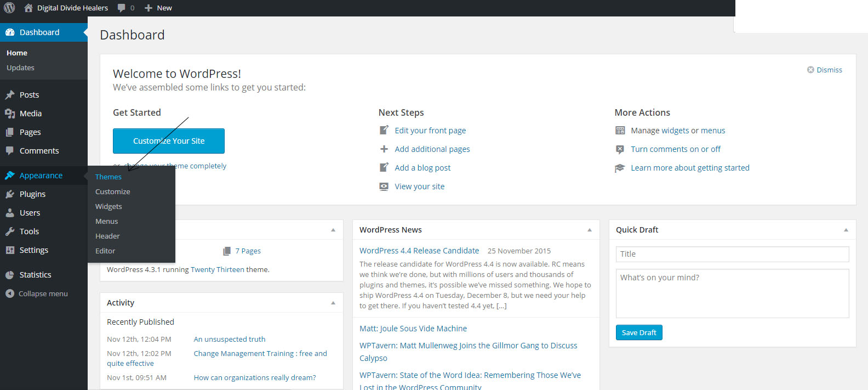This screenshot has height=390, width=868.
Task: Click the Appearance paintbrush icon
Action: (10, 176)
